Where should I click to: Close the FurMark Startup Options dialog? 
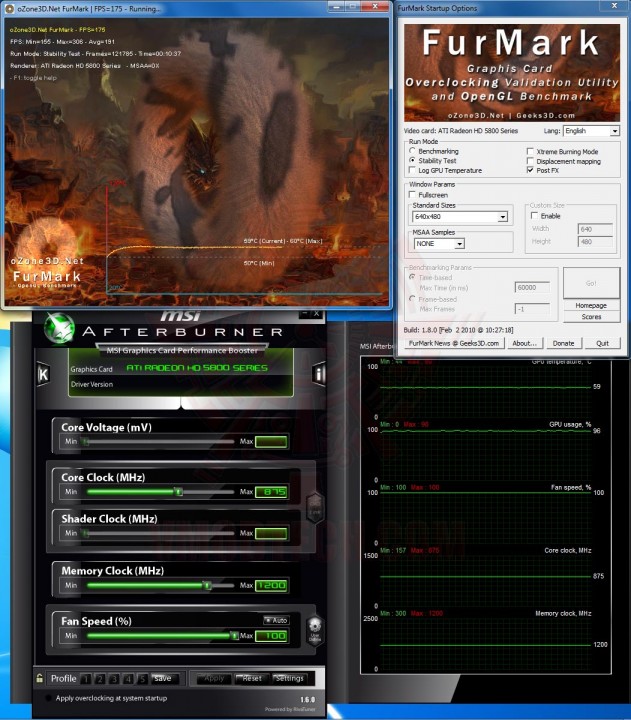tap(614, 6)
